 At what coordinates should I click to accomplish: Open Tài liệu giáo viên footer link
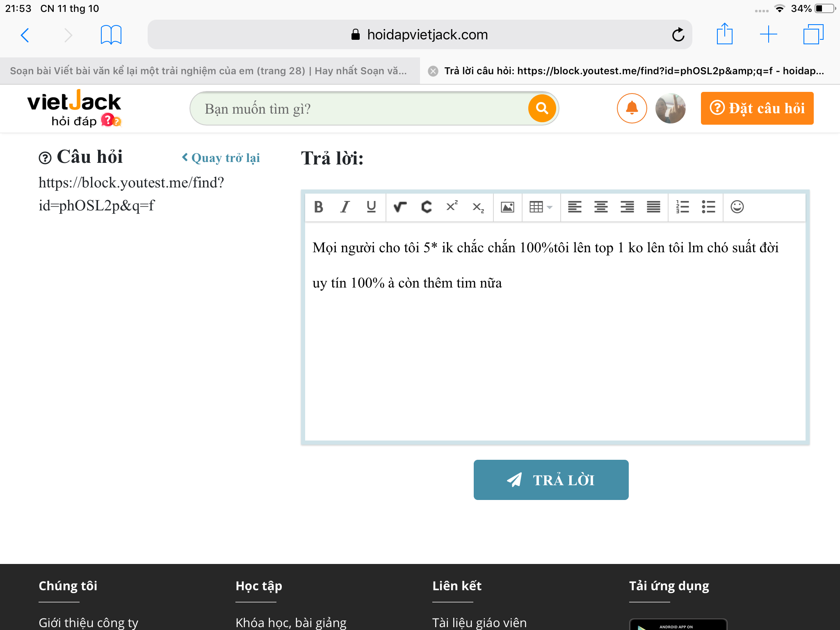coord(479,623)
